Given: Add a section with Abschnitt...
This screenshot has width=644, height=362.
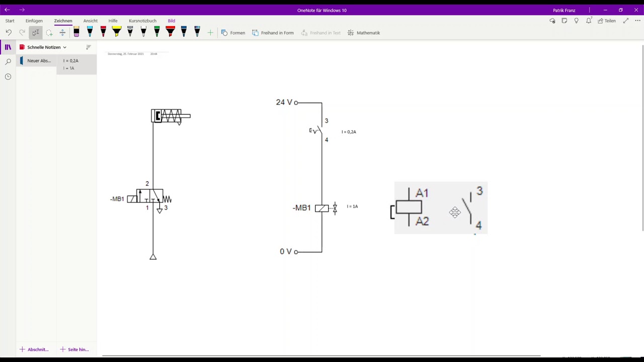Looking at the screenshot, I should point(34,349).
